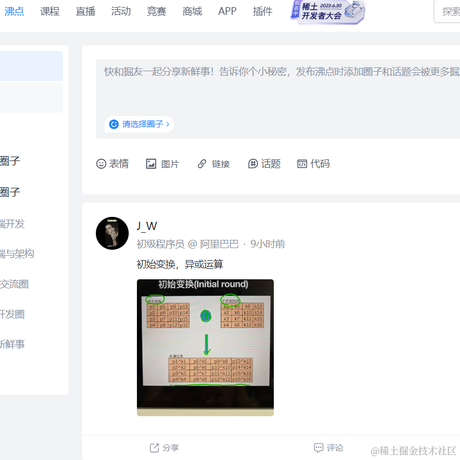Open the APP page link
The width and height of the screenshot is (460, 460).
227,11
